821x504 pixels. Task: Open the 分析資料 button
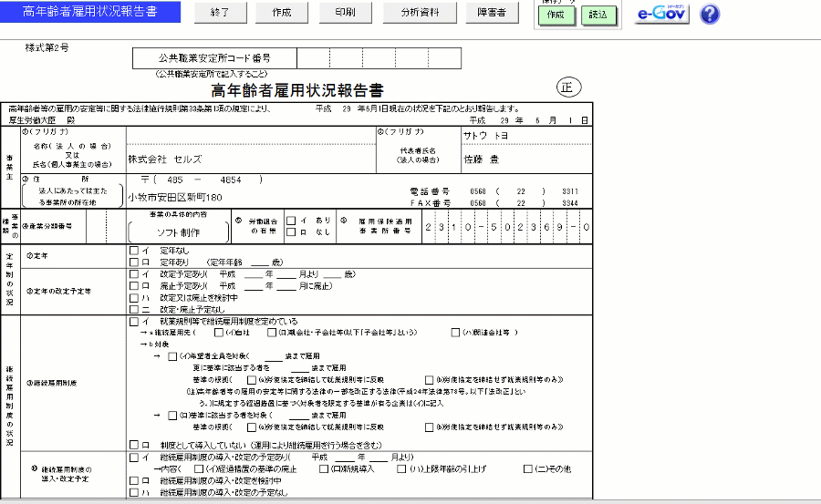coord(420,13)
